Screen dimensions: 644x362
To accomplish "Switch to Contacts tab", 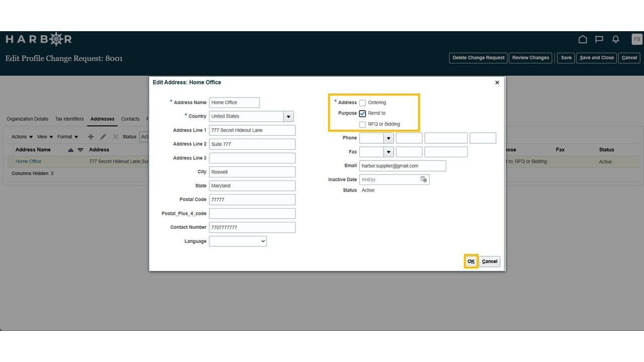I will click(x=130, y=119).
